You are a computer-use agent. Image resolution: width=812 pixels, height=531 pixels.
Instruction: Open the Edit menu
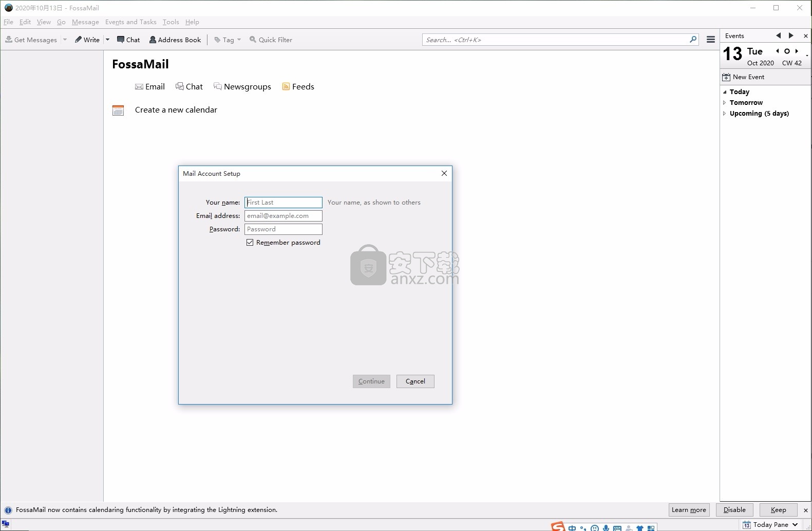click(x=25, y=22)
